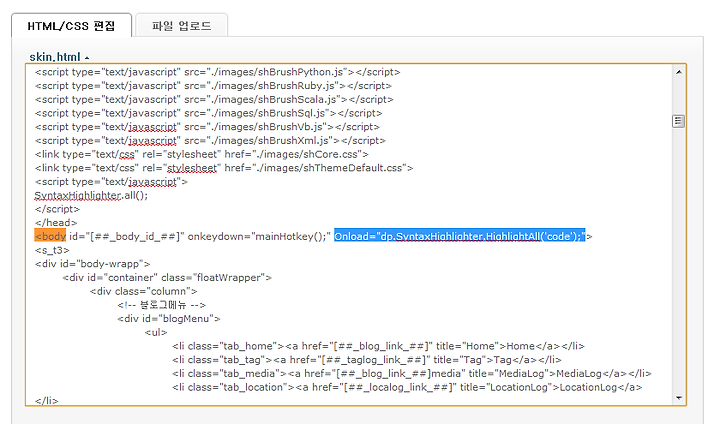720x424 pixels.
Task: Click the scrollbar down arrow
Action: [679, 398]
